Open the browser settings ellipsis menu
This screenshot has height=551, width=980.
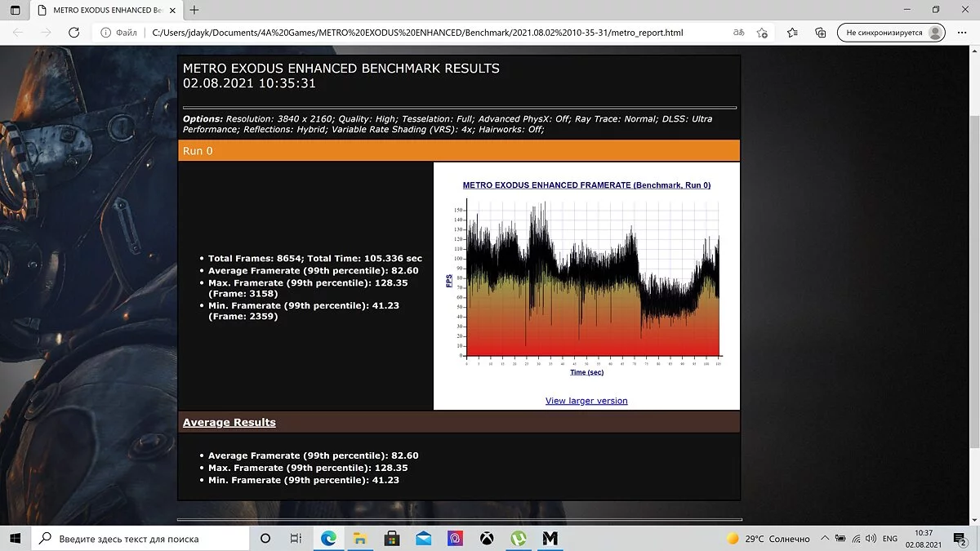point(963,33)
